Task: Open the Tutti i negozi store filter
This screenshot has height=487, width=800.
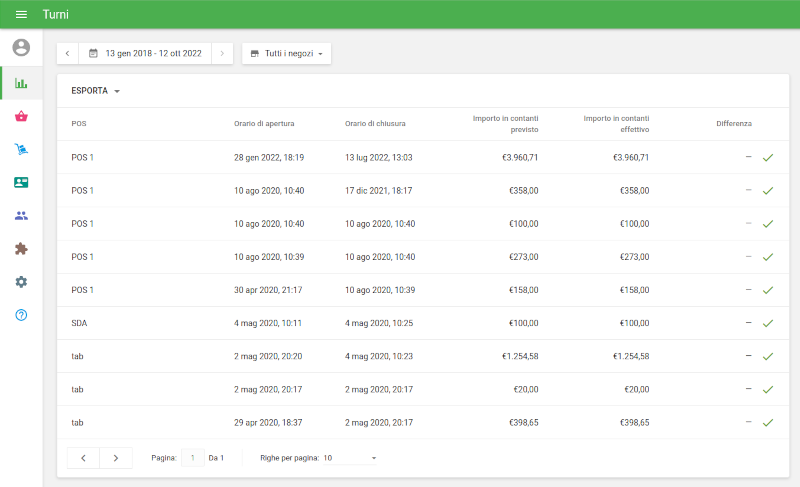Action: click(x=286, y=53)
